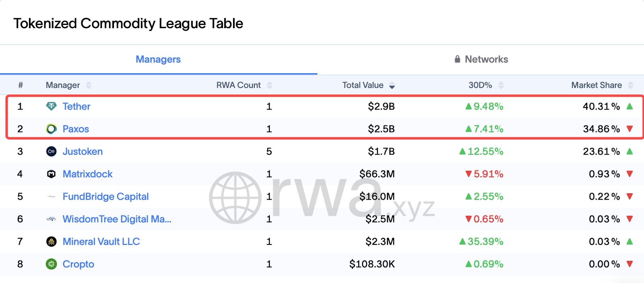Open the Tether manager link
This screenshot has width=644, height=283.
click(76, 106)
